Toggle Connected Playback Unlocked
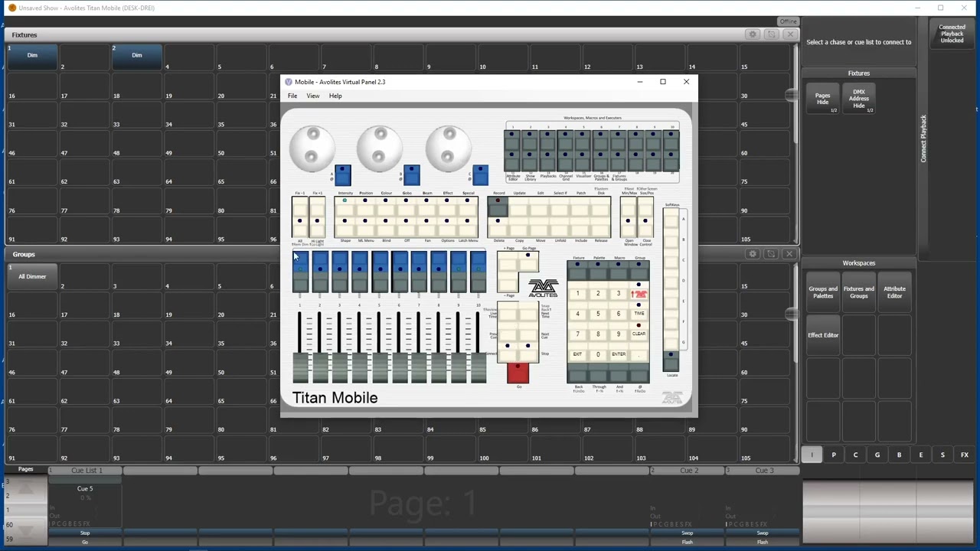The width and height of the screenshot is (980, 551). (952, 34)
